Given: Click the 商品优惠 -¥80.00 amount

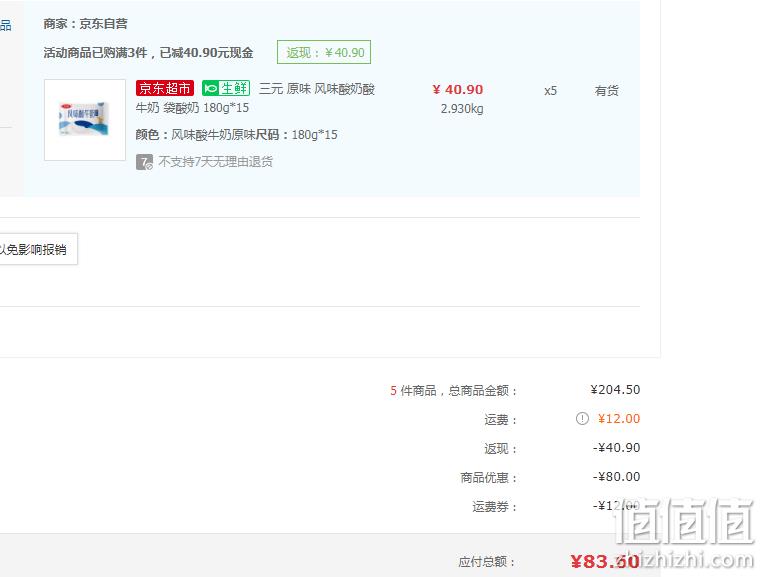Looking at the screenshot, I should [x=616, y=477].
